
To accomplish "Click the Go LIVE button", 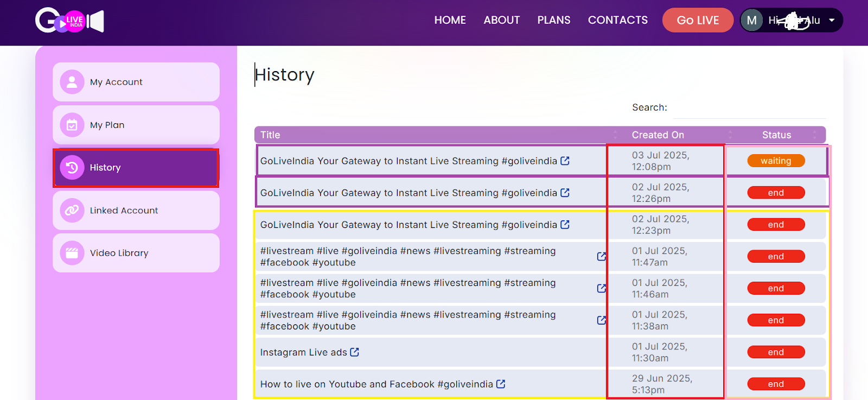I will [698, 20].
